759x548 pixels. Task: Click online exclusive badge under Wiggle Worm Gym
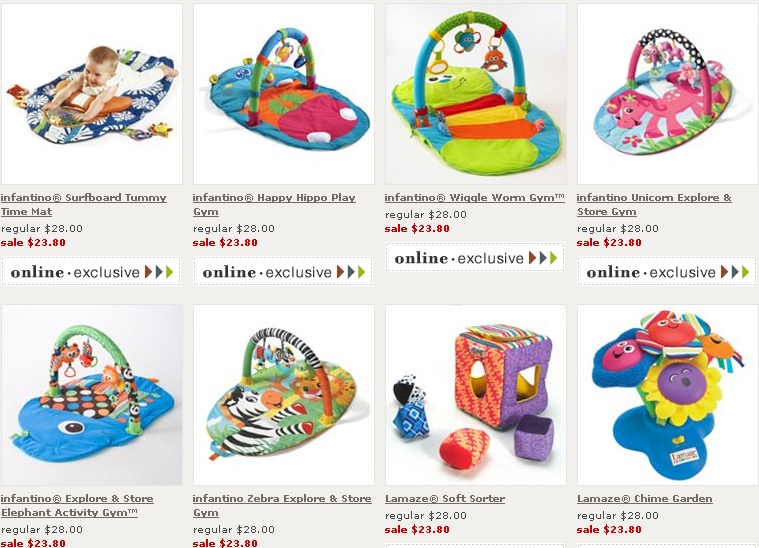pos(475,258)
